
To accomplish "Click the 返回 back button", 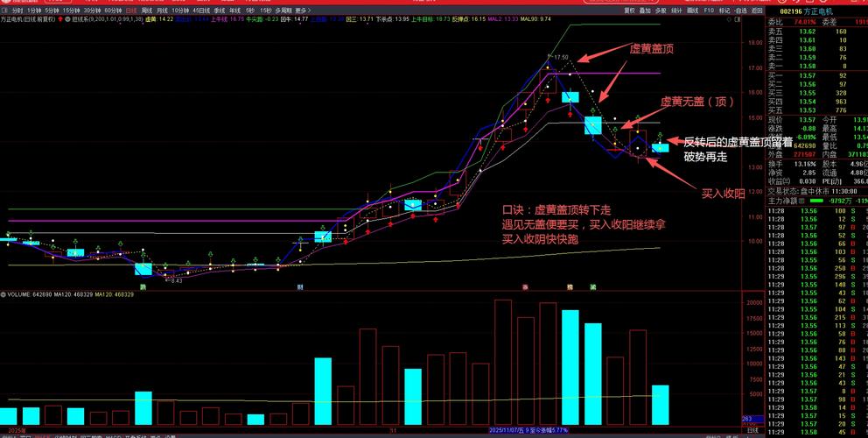I will 756,10.
